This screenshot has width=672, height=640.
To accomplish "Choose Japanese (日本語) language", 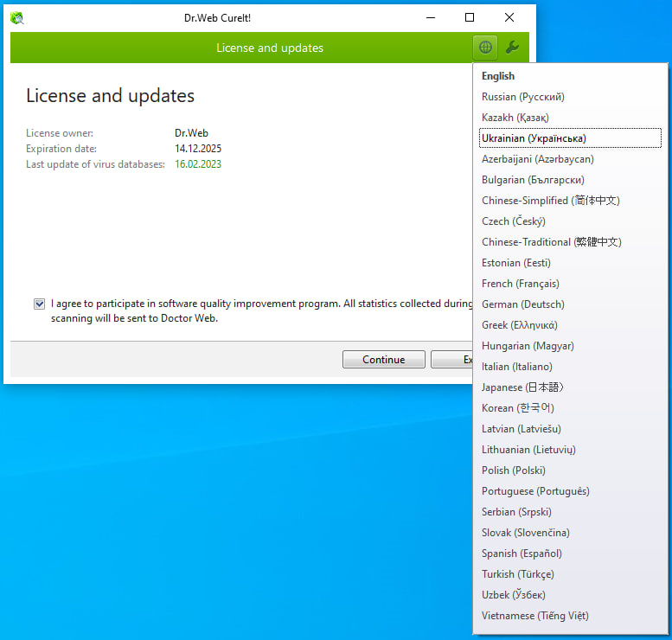I will pyautogui.click(x=570, y=387).
